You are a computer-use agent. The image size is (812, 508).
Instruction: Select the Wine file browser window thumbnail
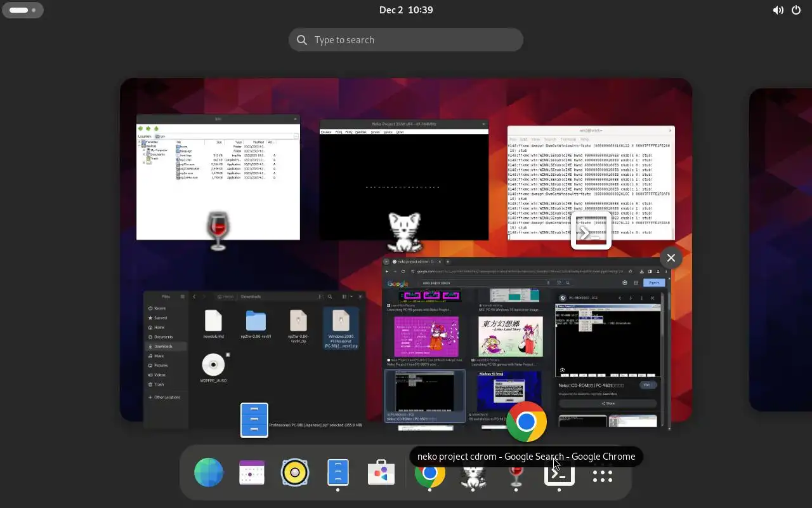pos(218,177)
